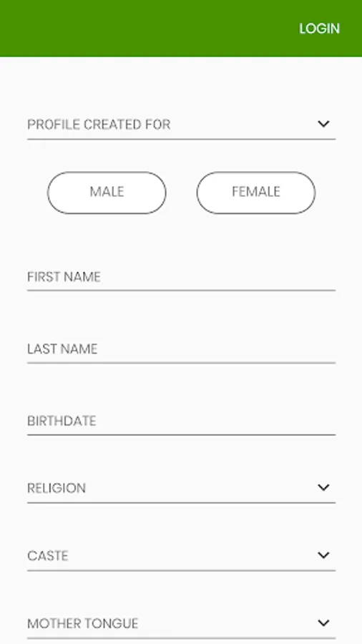The width and height of the screenshot is (362, 644).
Task: Click the PROFILE CREATED FOR label text
Action: click(x=99, y=125)
